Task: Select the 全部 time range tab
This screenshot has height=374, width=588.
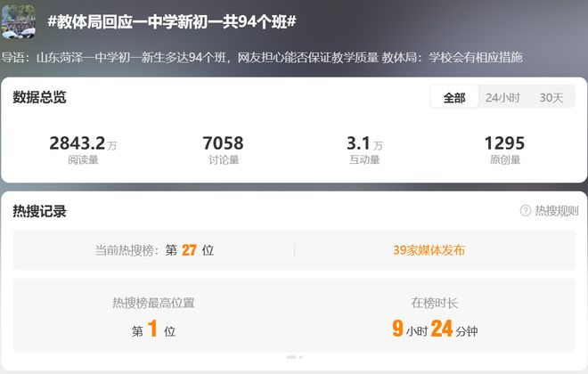Action: [454, 97]
